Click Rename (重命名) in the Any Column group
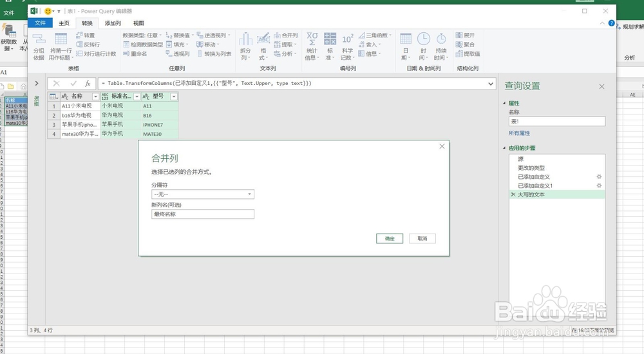644x354 pixels. click(x=135, y=54)
